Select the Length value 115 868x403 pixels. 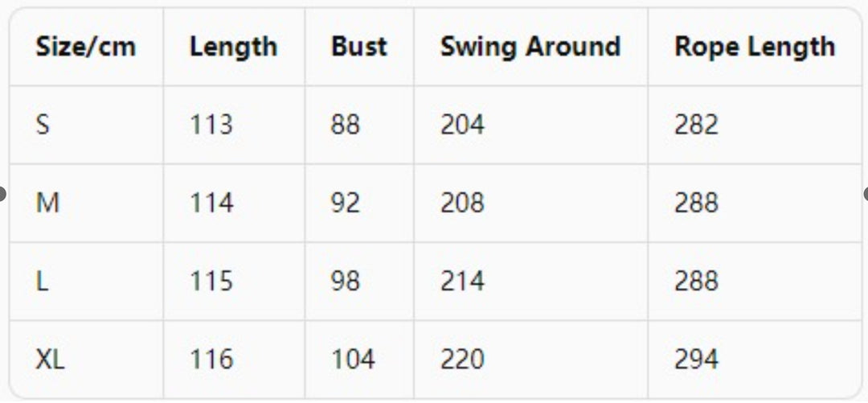click(x=211, y=281)
